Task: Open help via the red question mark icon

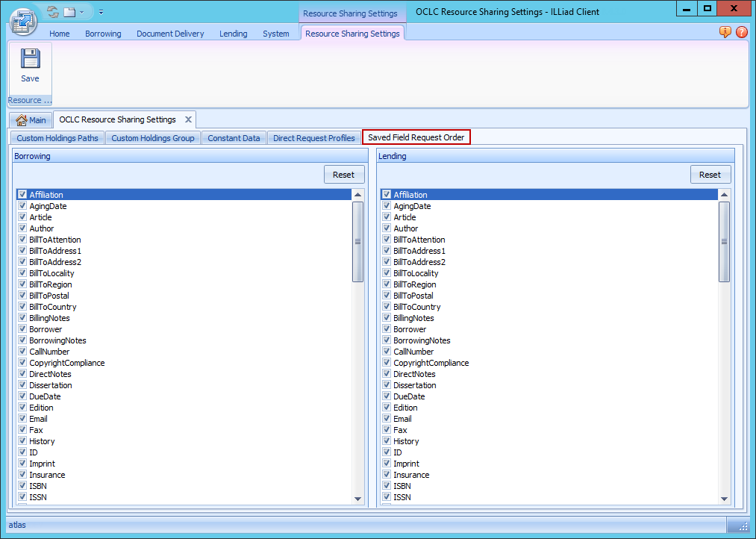Action: [x=743, y=34]
